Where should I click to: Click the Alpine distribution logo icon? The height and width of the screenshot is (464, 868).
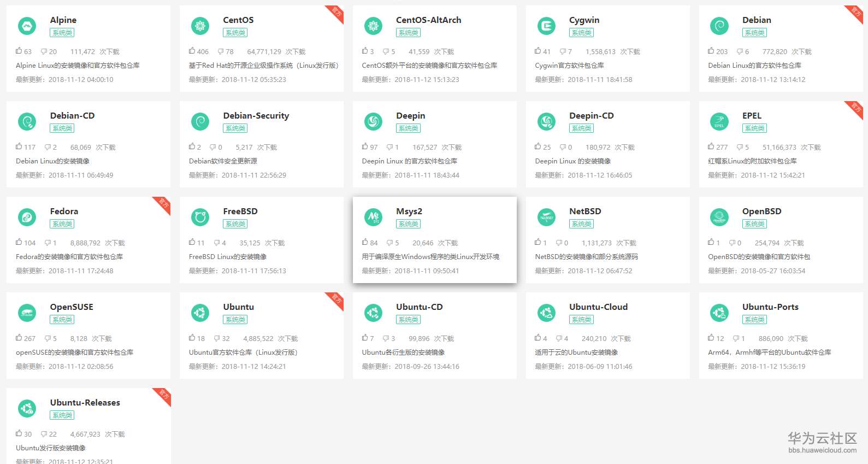pyautogui.click(x=27, y=26)
